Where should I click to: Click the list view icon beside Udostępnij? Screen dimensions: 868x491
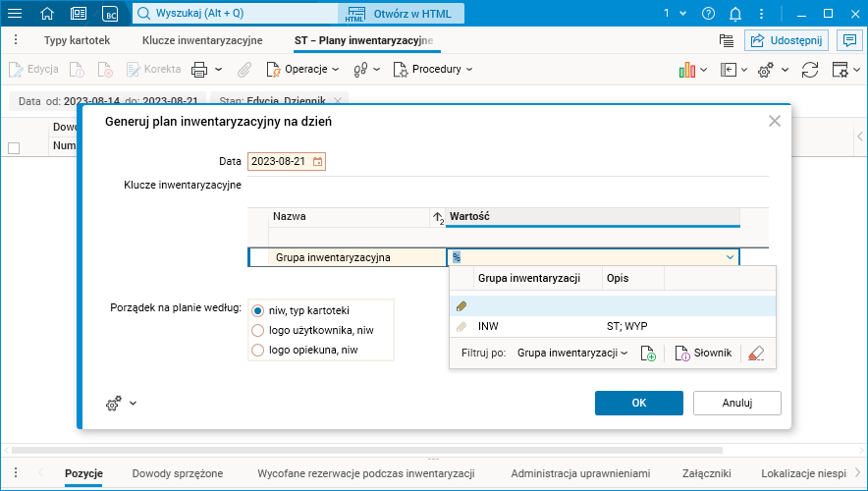coord(727,40)
